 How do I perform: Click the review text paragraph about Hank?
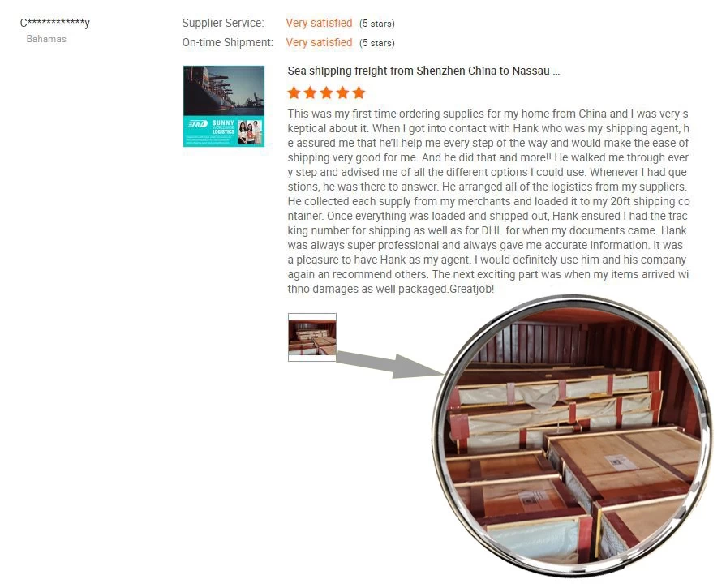(x=488, y=201)
